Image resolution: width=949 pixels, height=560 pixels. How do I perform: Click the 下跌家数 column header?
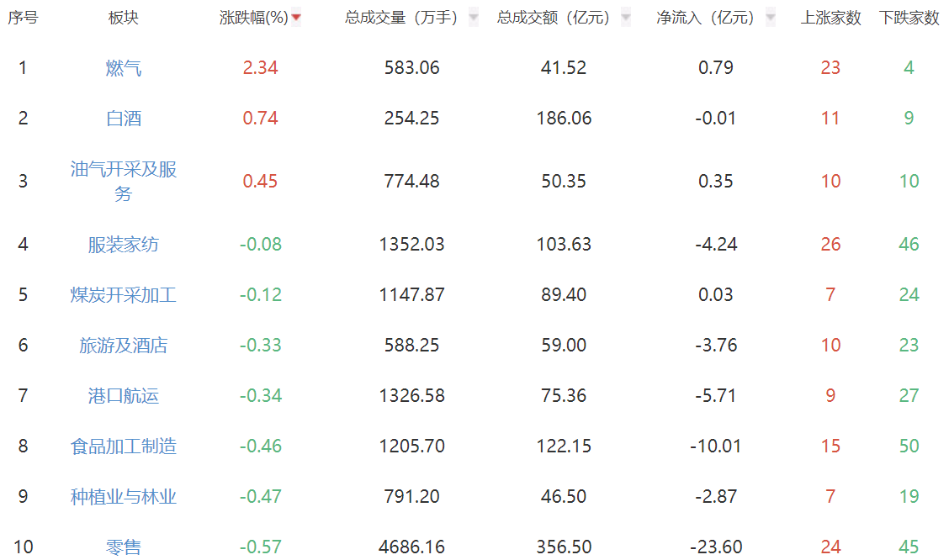[x=909, y=18]
